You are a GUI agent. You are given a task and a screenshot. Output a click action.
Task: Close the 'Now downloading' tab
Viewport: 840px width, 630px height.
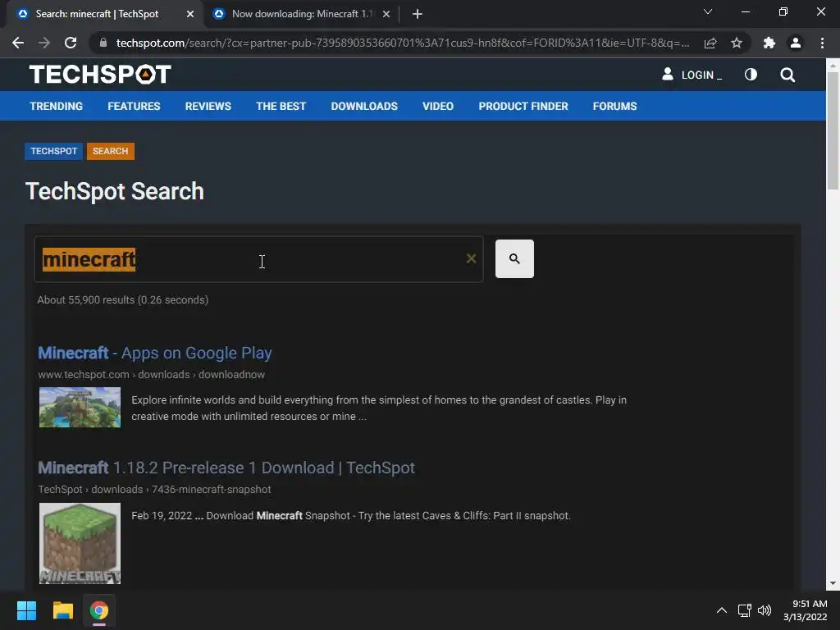(386, 15)
